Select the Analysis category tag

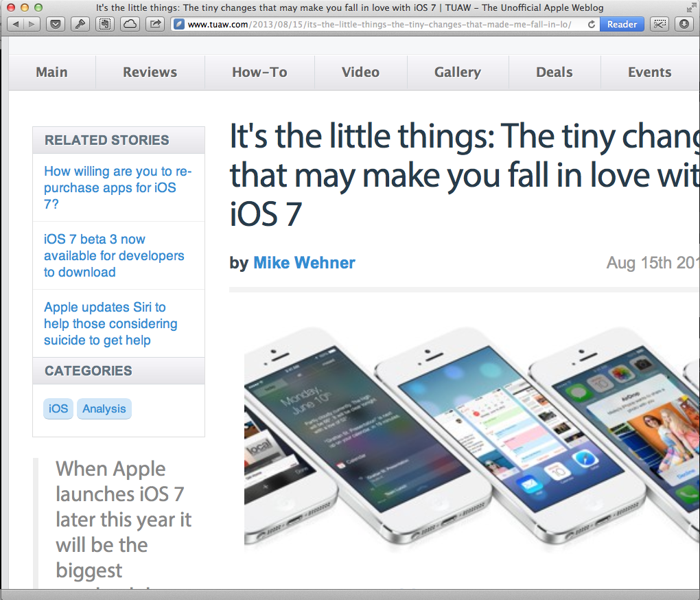pyautogui.click(x=104, y=409)
